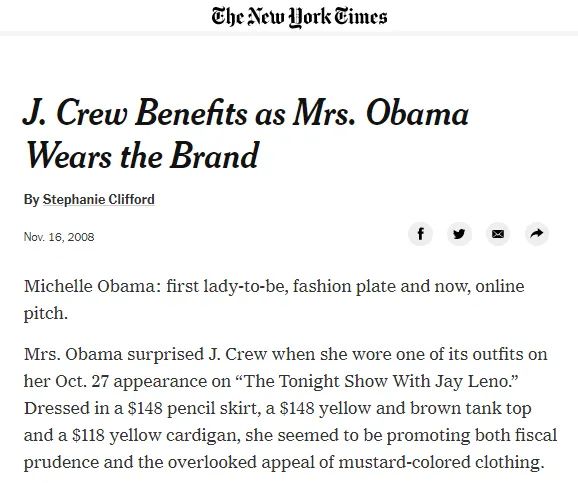Email the article using envelope icon

tap(498, 234)
